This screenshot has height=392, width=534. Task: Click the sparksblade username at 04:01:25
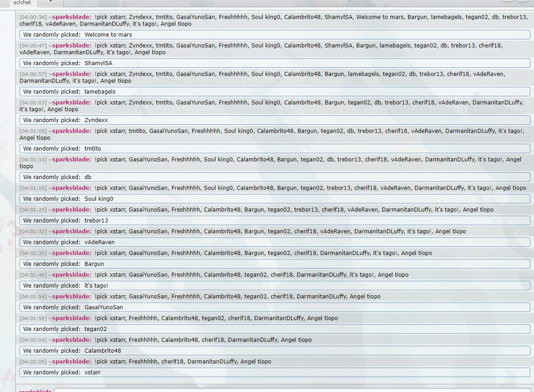[x=72, y=210]
